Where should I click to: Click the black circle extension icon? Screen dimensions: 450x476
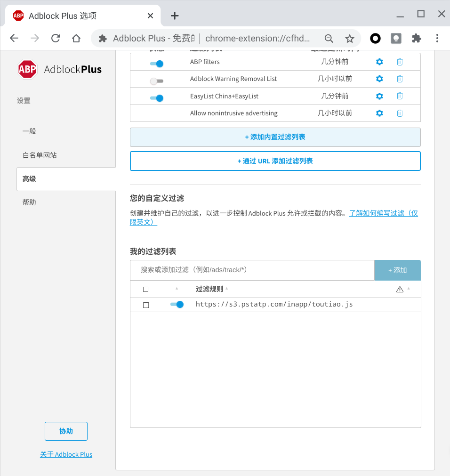tap(375, 38)
